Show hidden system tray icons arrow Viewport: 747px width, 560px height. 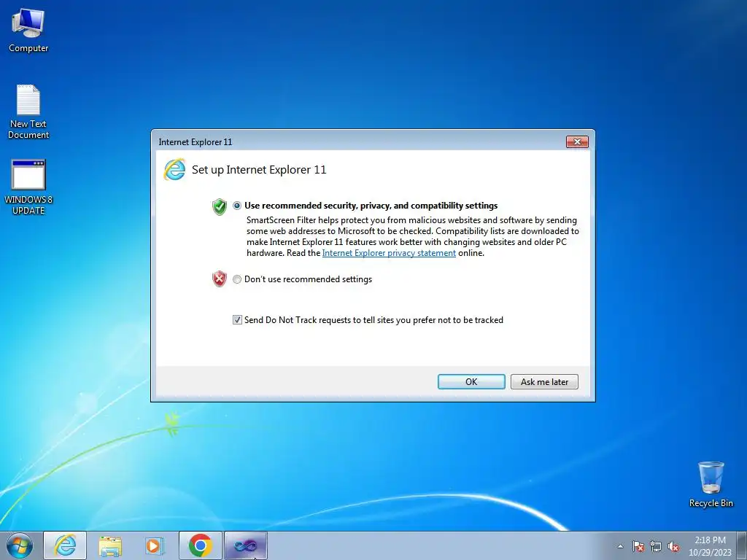620,547
